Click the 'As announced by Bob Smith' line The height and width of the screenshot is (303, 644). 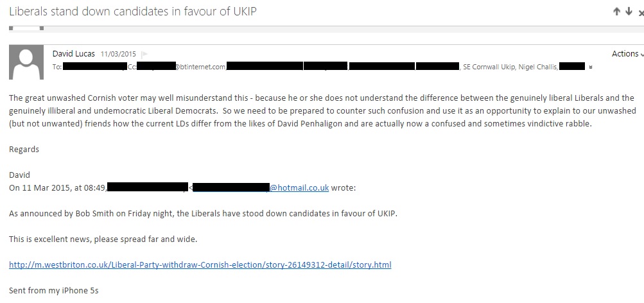pos(203,214)
